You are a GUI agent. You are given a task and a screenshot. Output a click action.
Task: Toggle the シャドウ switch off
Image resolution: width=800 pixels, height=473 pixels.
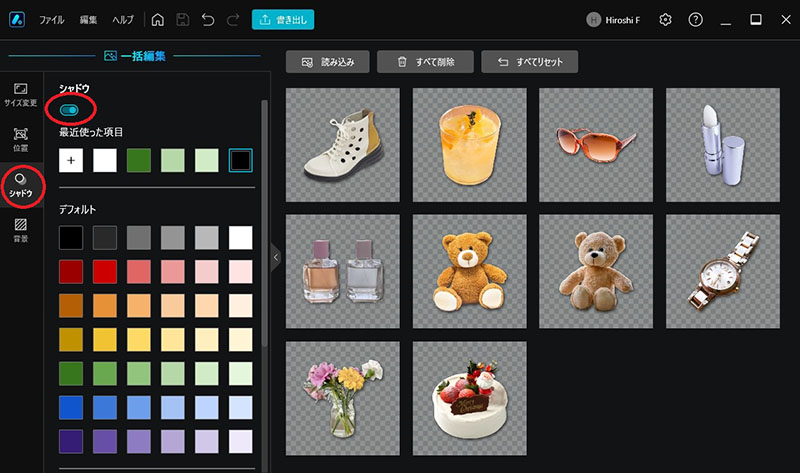69,110
